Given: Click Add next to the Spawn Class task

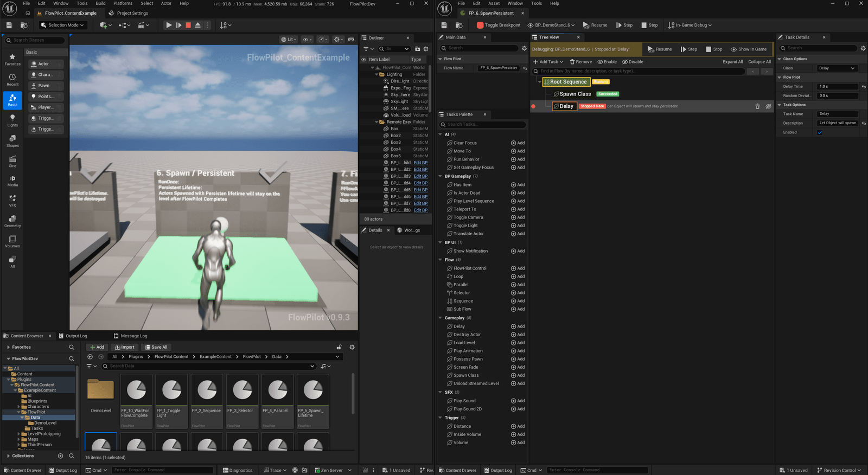Looking at the screenshot, I should (x=518, y=375).
